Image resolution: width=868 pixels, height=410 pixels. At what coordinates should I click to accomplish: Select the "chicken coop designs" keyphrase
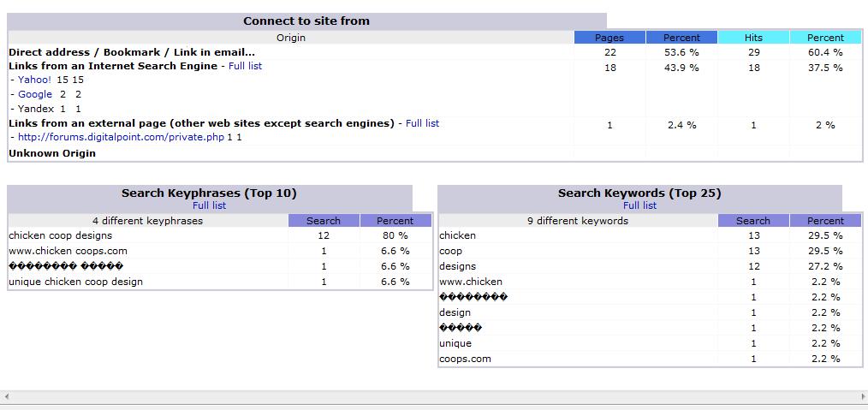click(60, 235)
